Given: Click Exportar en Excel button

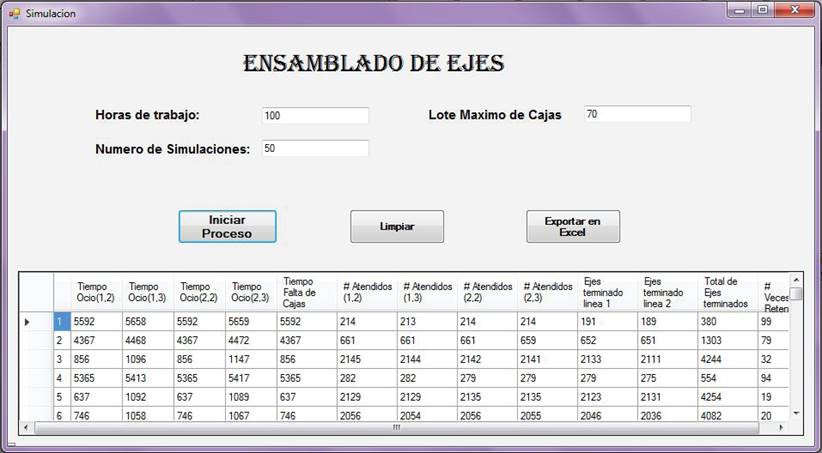Looking at the screenshot, I should [573, 226].
